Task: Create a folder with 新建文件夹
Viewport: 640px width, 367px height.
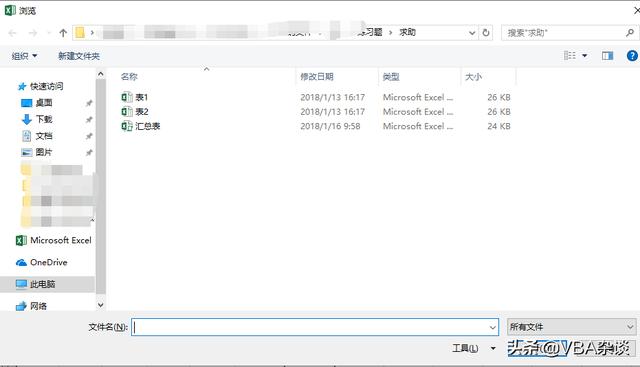Action: pos(79,56)
